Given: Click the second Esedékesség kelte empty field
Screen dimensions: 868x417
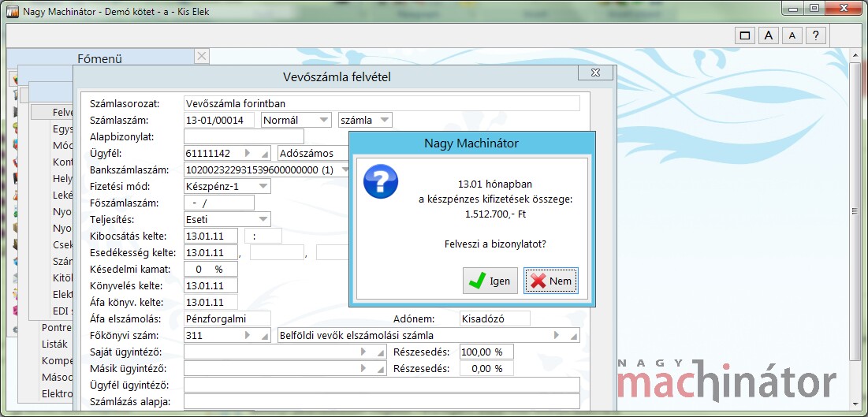Looking at the screenshot, I should coord(278,252).
